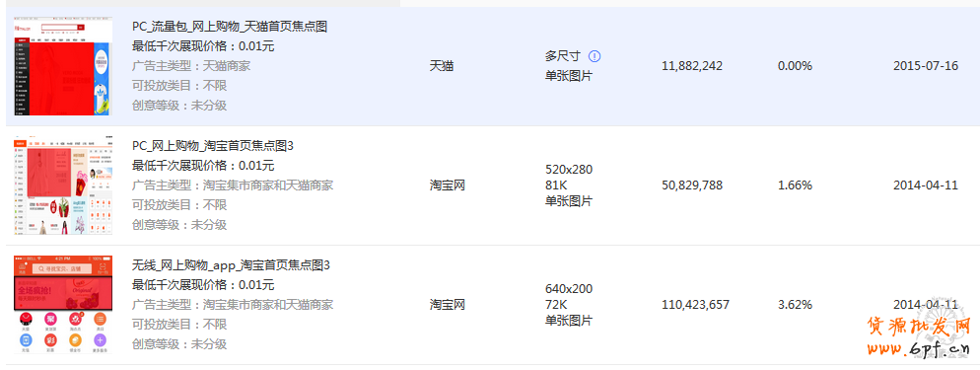Click the 2015-07-16 date cell
The width and height of the screenshot is (980, 370).
[926, 66]
